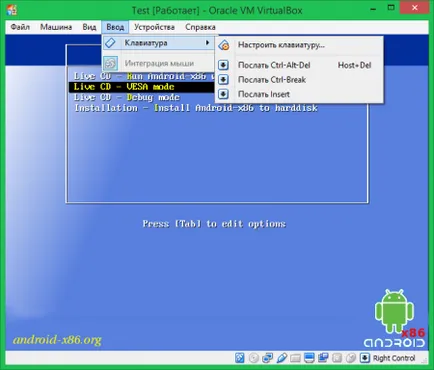This screenshot has width=434, height=370.
Task: Click the icon beside Послать Ctrl-Alt-Del
Action: click(x=223, y=65)
